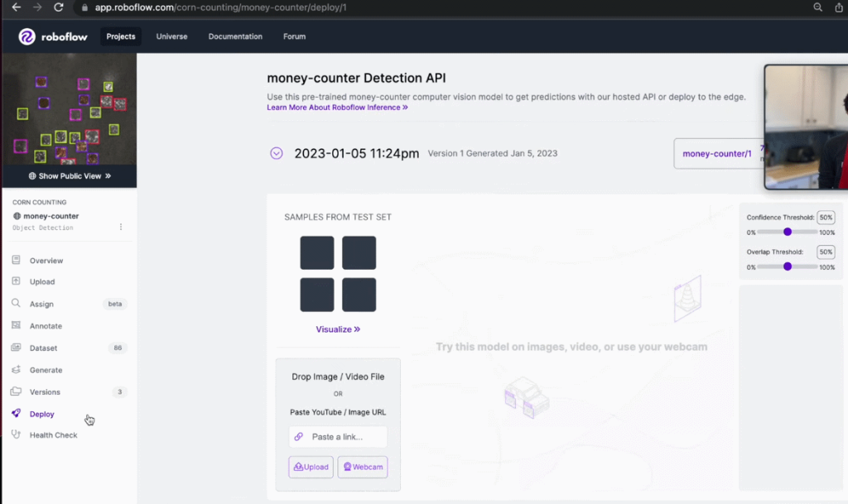Screen dimensions: 848x504
Task: Click the Overview sidebar icon
Action: (x=17, y=260)
